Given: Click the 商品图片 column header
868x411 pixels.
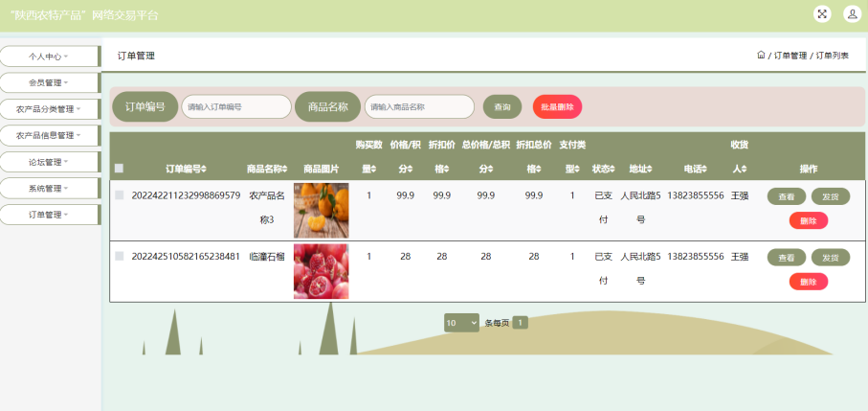Looking at the screenshot, I should 321,169.
